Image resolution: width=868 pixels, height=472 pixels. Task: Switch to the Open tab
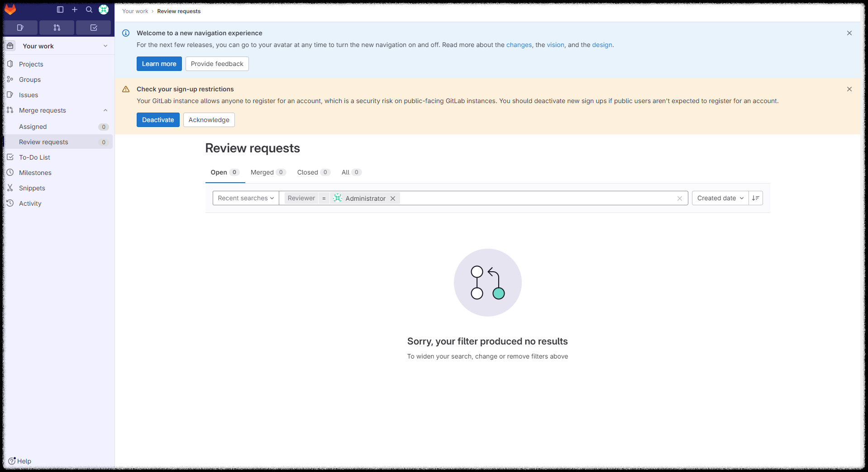coord(225,172)
